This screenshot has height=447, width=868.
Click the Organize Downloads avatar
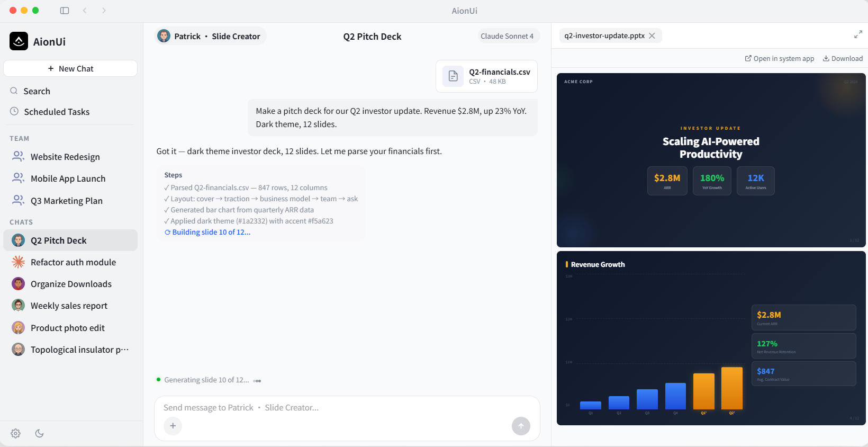pos(19,284)
